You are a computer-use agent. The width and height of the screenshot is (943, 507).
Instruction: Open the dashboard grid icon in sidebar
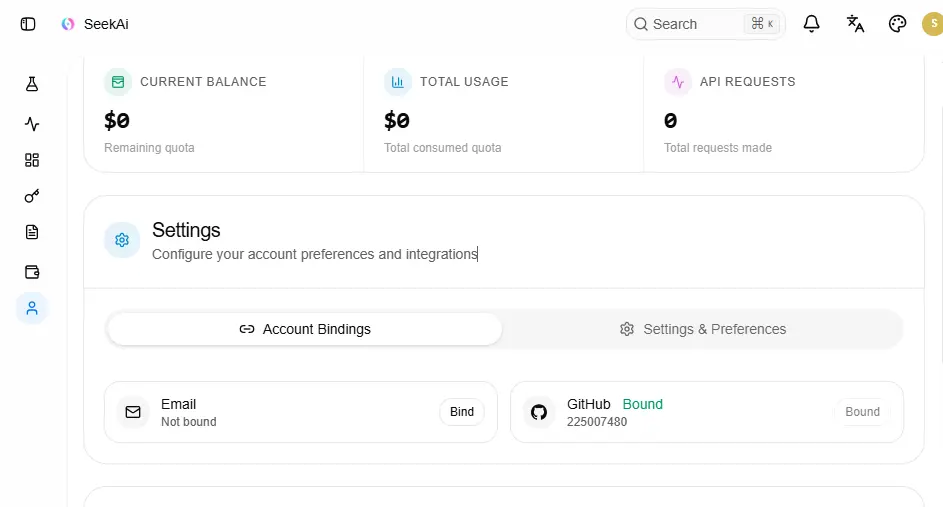(32, 160)
